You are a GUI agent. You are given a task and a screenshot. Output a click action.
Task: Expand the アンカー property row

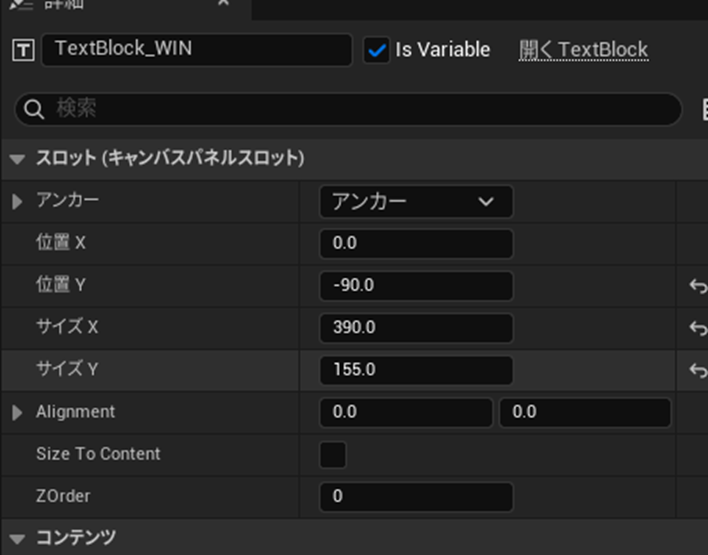click(x=17, y=201)
